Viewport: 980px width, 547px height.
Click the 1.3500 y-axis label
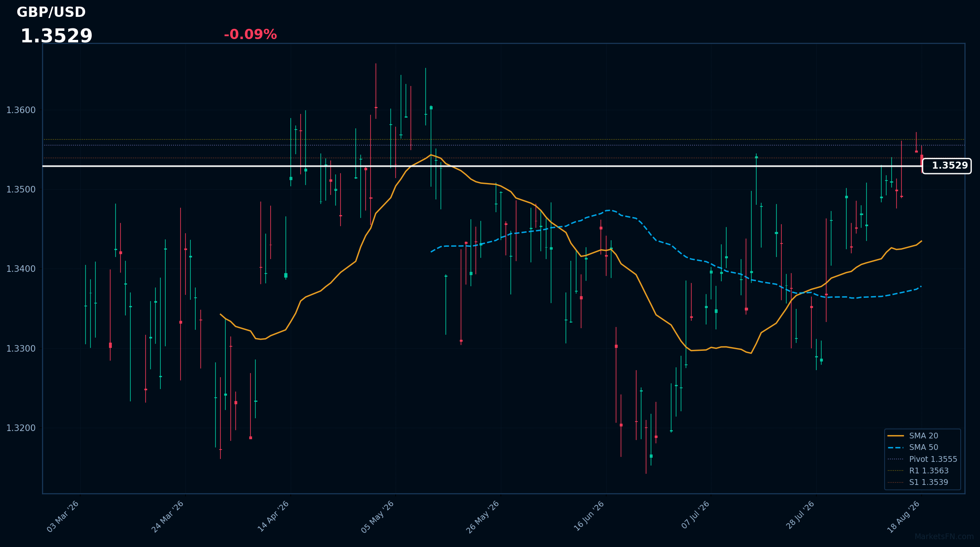(x=21, y=190)
